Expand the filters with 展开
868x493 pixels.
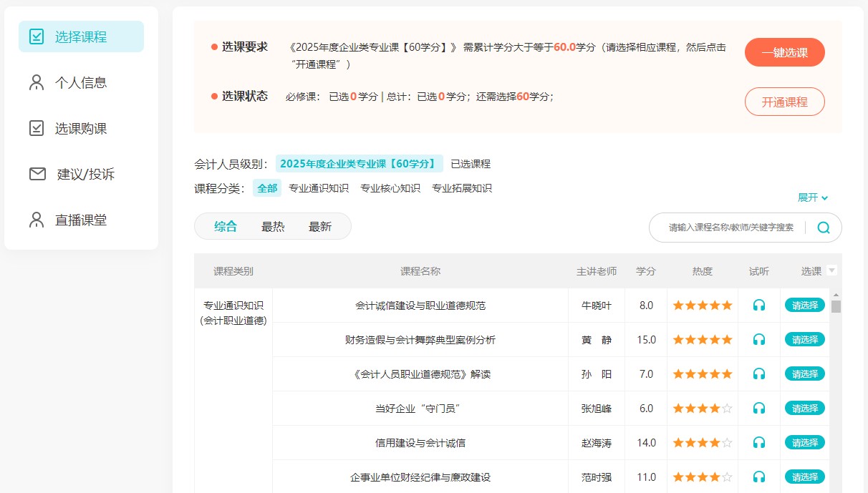(813, 197)
